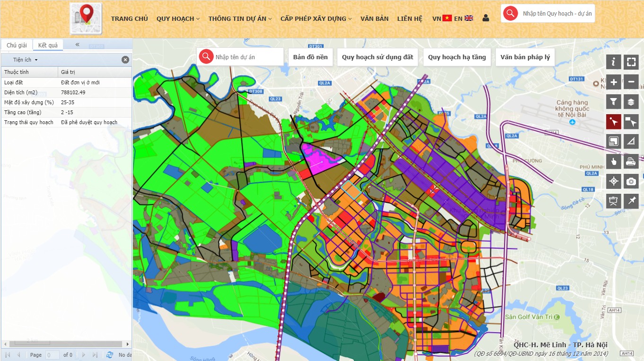Go to the previous results page

click(19, 355)
